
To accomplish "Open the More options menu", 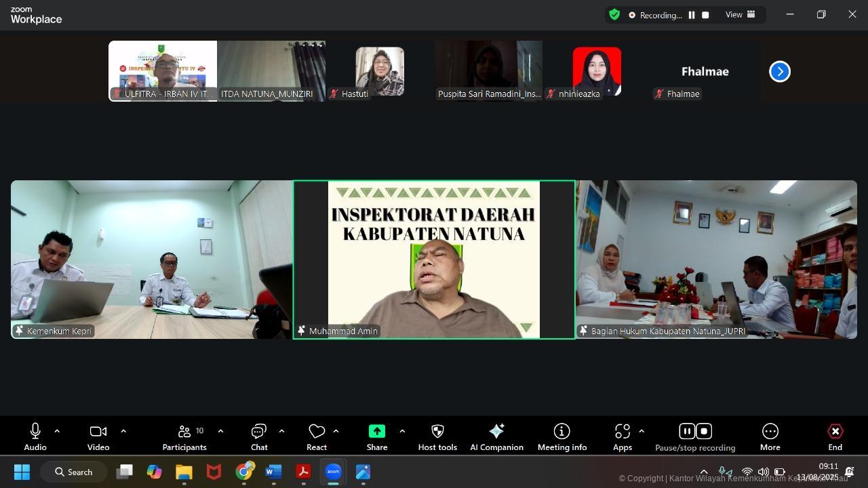I will tap(770, 432).
